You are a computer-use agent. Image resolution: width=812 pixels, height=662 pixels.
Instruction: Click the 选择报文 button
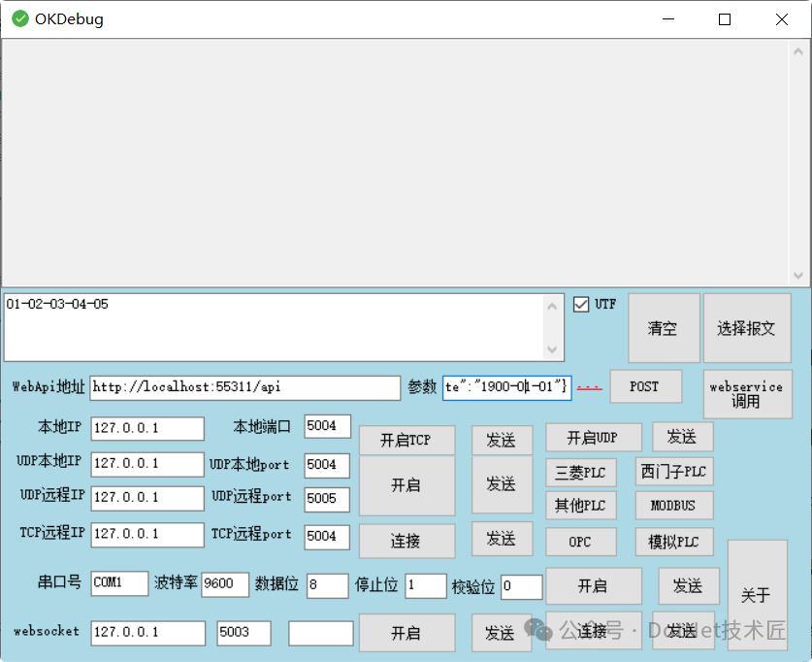coord(747,327)
